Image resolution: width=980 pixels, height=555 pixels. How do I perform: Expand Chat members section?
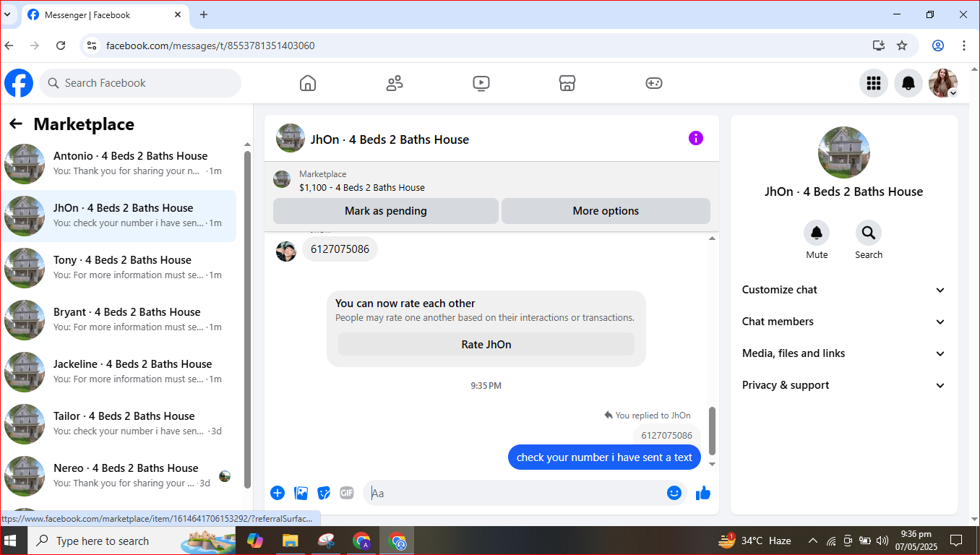coord(843,322)
